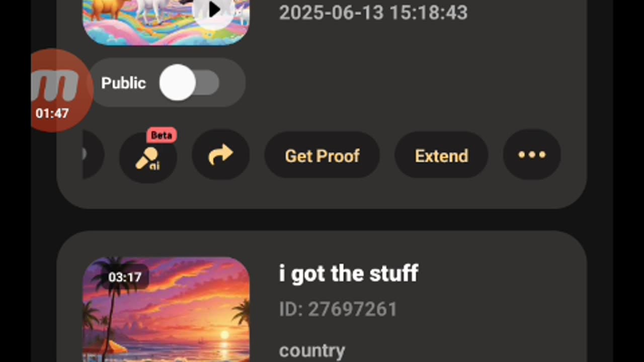Open the song titled i got the stuff
The width and height of the screenshot is (644, 362).
pos(349,274)
